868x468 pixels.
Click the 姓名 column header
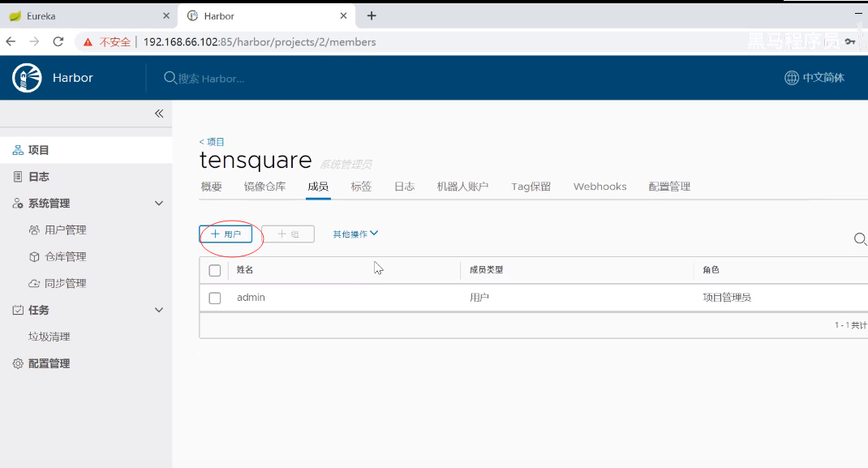[x=245, y=270]
